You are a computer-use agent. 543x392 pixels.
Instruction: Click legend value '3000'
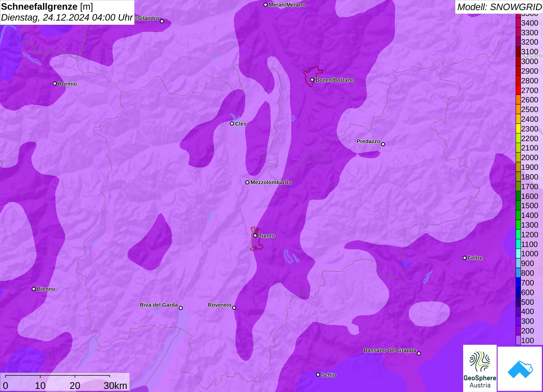click(529, 61)
